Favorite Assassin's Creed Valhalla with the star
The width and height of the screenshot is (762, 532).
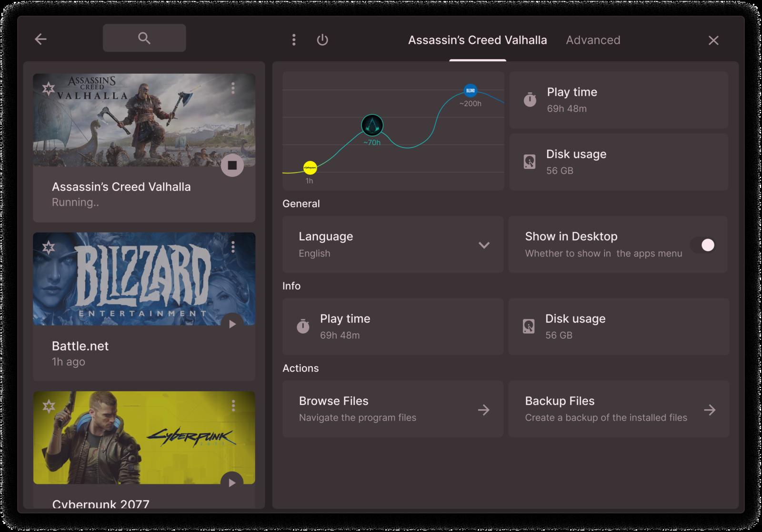49,89
